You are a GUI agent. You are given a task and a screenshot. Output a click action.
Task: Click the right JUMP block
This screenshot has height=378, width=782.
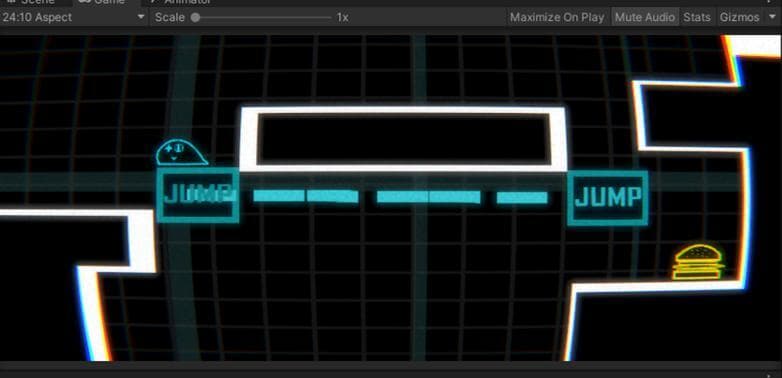[x=607, y=198]
